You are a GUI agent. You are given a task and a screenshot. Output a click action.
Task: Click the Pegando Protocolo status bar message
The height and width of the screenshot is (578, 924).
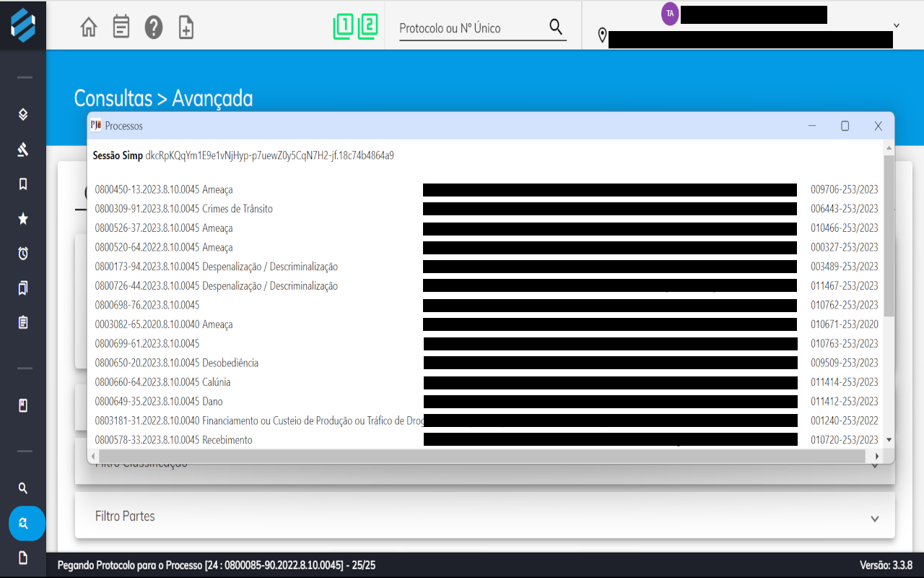click(x=217, y=565)
